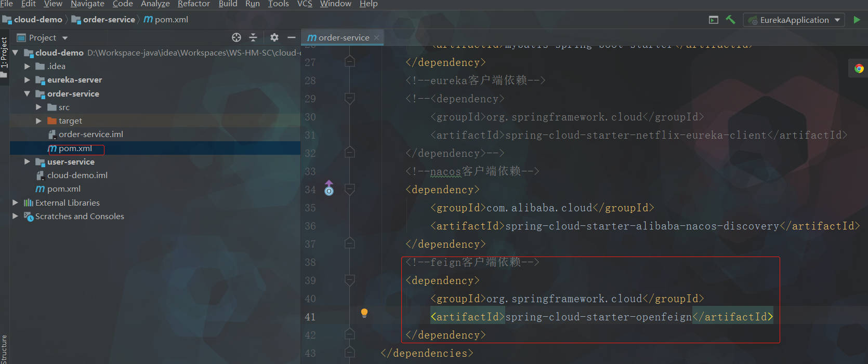Screen dimensions: 868x364
Task: Collapse the cloud-demo root node
Action: (x=15, y=53)
